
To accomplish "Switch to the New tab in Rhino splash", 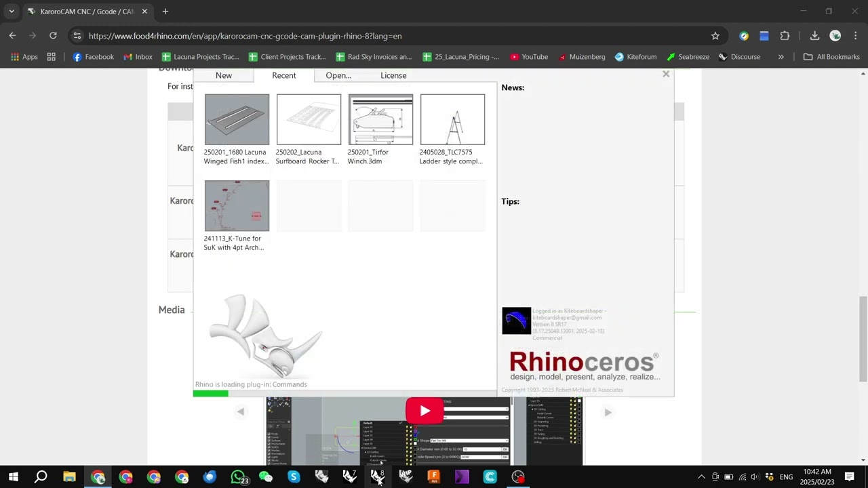I will 224,75.
